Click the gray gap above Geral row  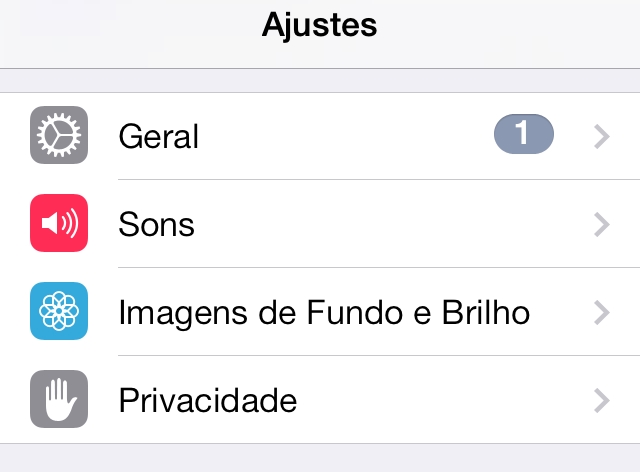pos(320,80)
